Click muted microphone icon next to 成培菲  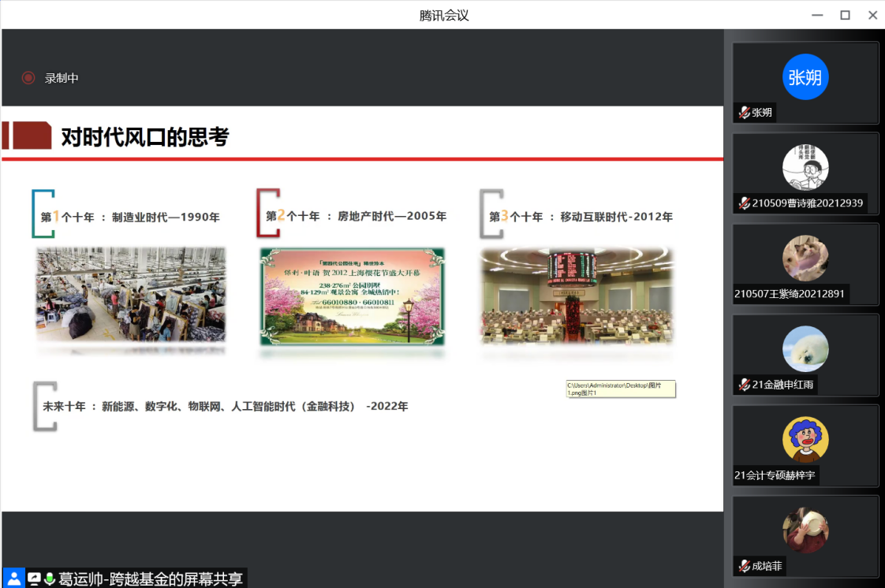point(743,566)
